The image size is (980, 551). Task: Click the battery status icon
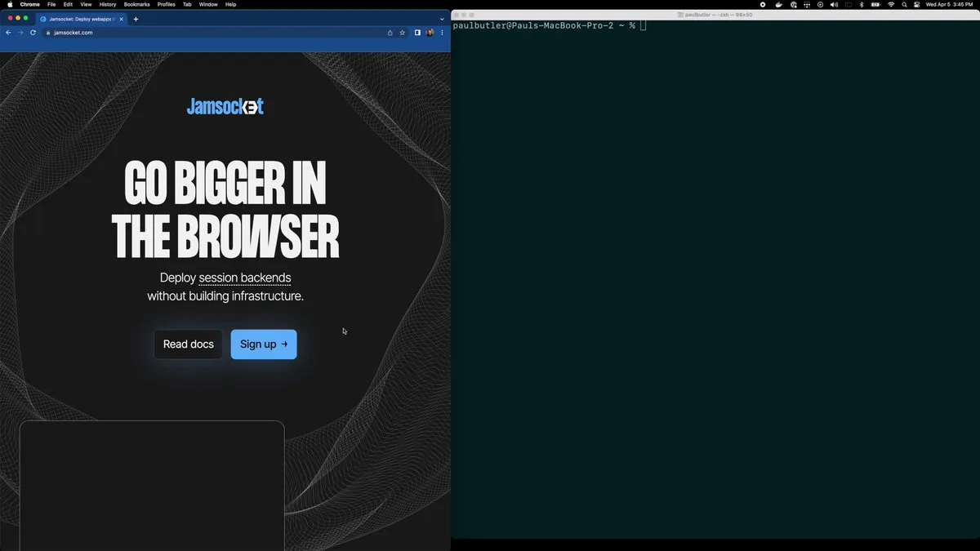[875, 4]
